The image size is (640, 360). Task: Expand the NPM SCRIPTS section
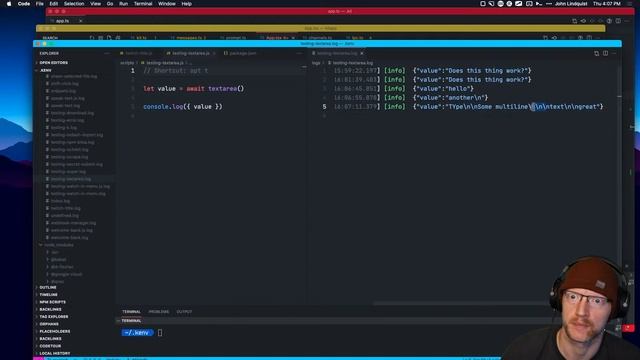coord(53,302)
